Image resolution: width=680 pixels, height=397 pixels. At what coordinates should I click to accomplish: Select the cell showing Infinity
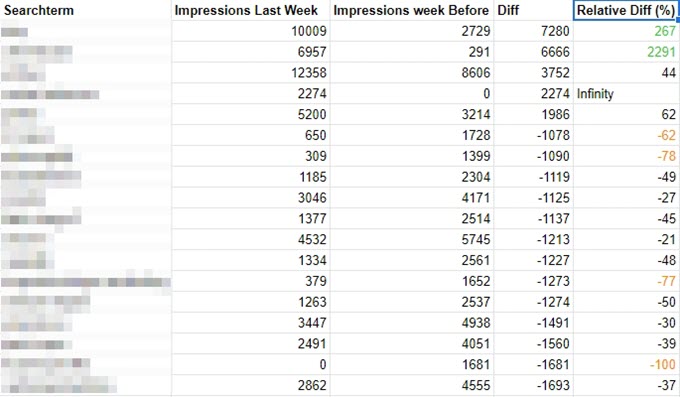(626, 94)
